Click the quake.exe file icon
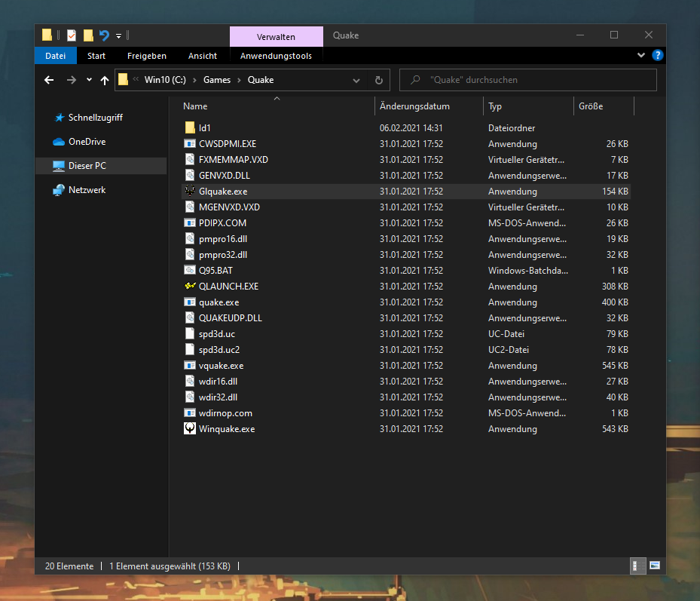Image resolution: width=700 pixels, height=601 pixels. tap(190, 302)
